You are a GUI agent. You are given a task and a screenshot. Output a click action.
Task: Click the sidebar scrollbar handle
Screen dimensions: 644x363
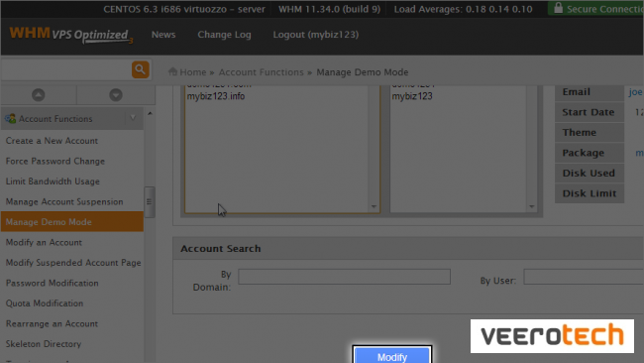pyautogui.click(x=149, y=202)
